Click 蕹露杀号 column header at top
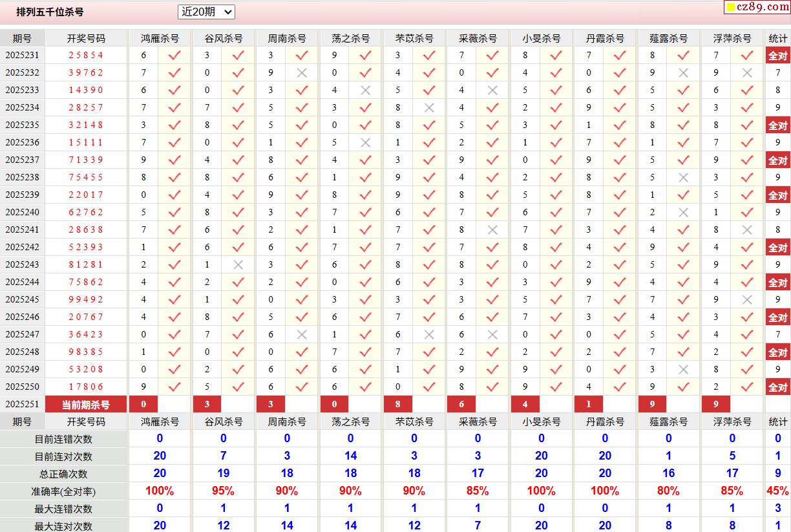Viewport: 791px width, 532px height. [x=669, y=38]
